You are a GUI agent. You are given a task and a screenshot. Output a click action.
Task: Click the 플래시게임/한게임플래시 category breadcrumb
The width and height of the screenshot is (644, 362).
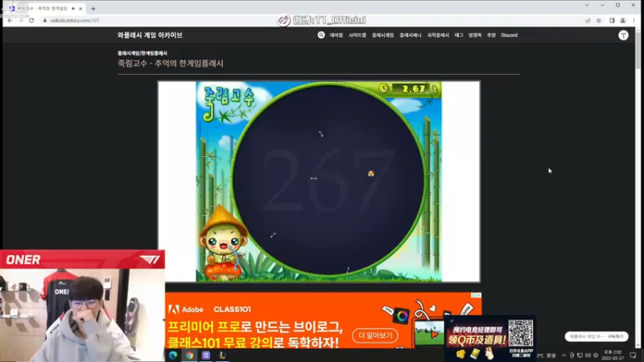pos(142,53)
